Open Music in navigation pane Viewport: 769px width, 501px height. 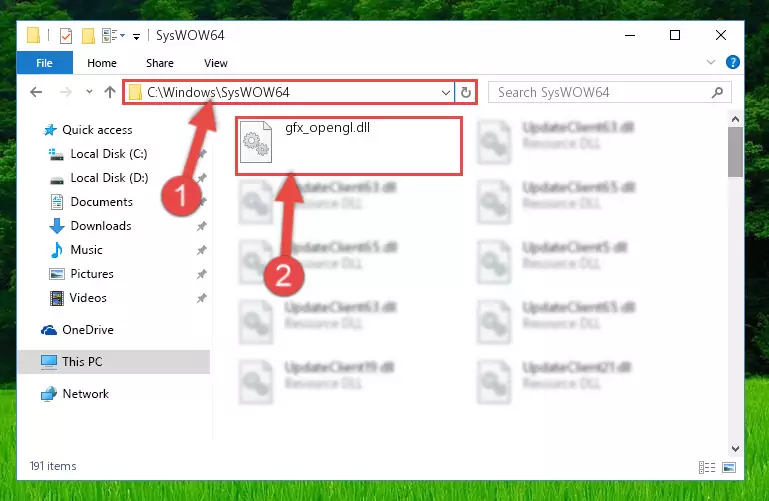pos(86,250)
